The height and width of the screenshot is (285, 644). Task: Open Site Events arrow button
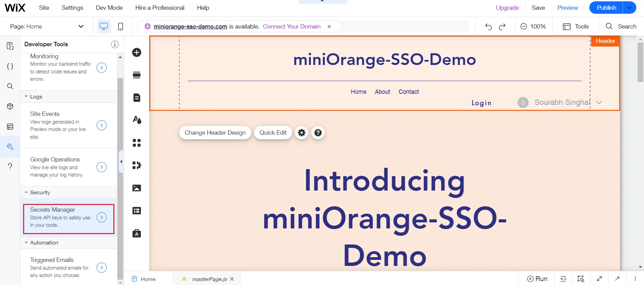coord(102,125)
